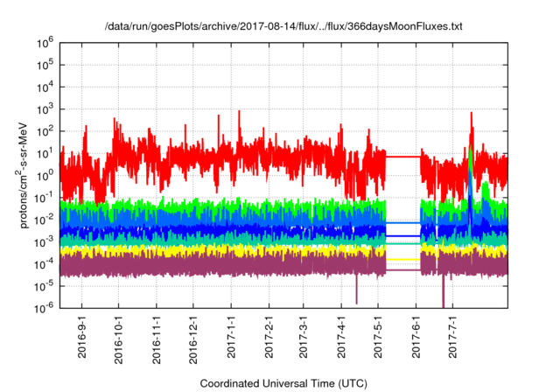Click the red flat line in the data gap
The image size is (560, 392).
coord(403,157)
